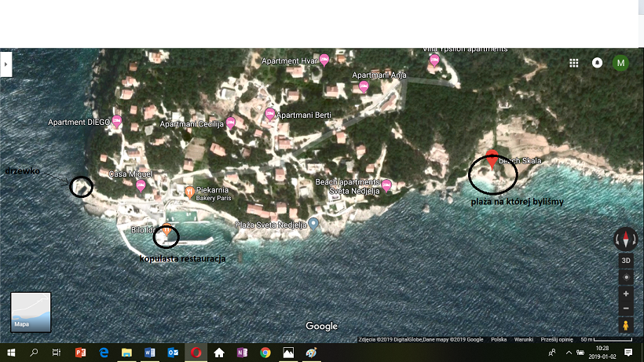
Task: Show your current location
Action: coord(626,277)
